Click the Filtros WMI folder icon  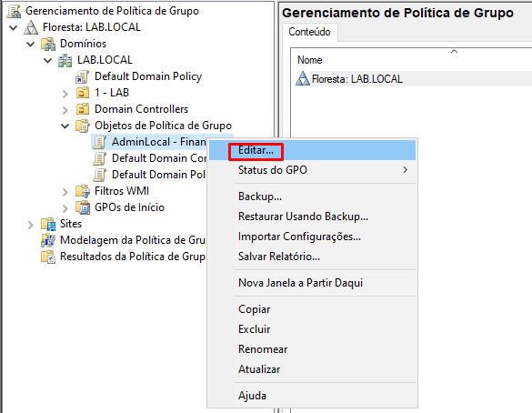(83, 191)
